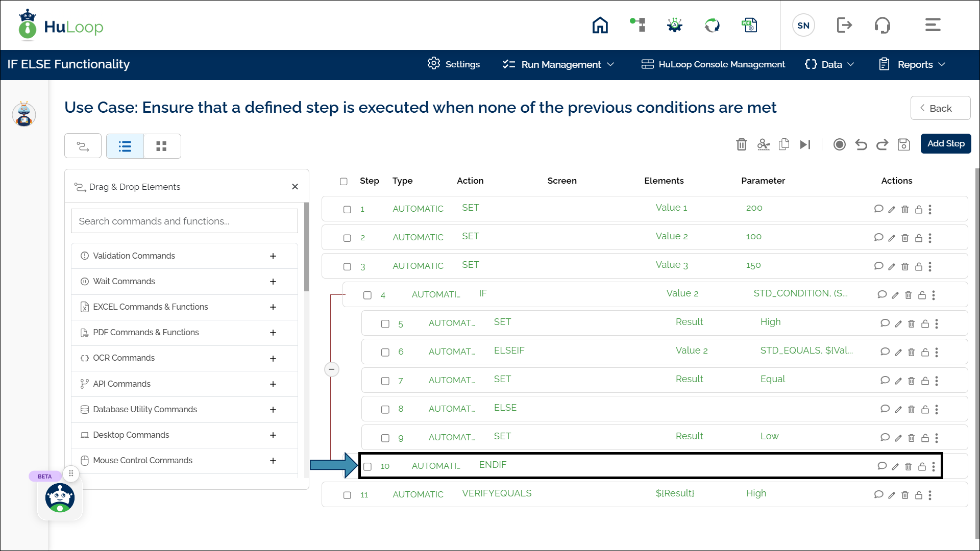Screen dimensions: 980x551
Task: Open Settings in the navigation bar
Action: [454, 64]
